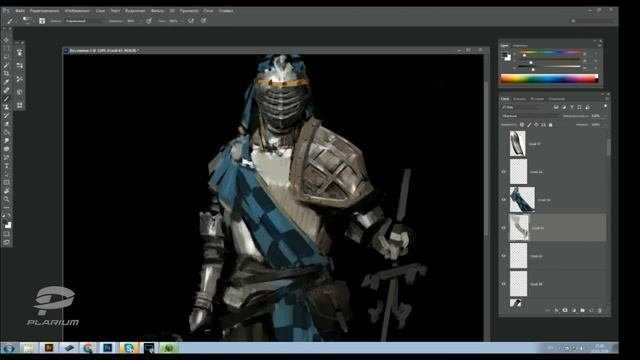Open the workspace switcher dropdown
This screenshot has height=360, width=640.
tap(593, 20)
